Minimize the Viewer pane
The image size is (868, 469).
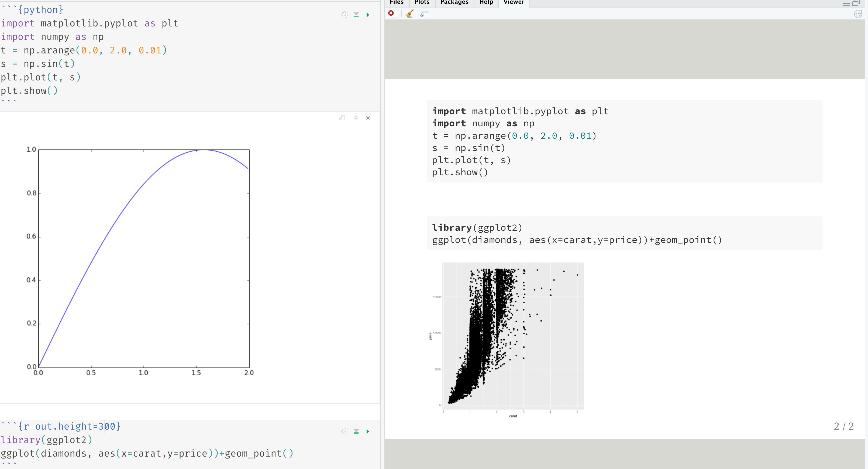[846, 4]
